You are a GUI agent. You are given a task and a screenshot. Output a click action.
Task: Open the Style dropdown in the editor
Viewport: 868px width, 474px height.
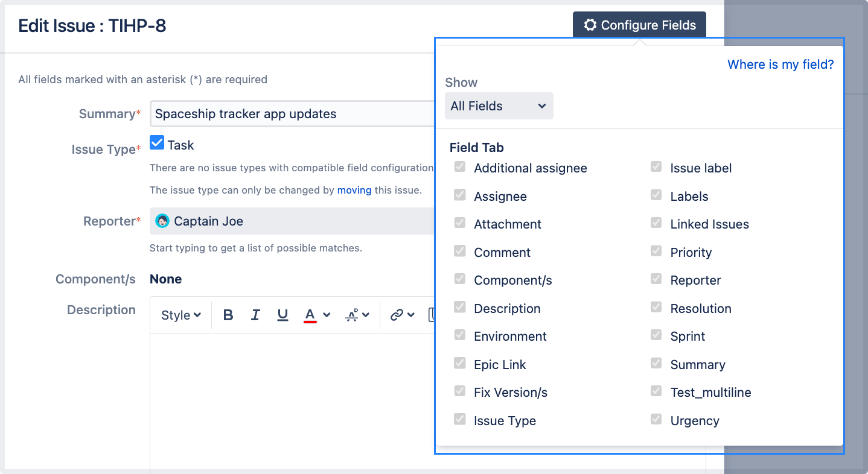(179, 314)
